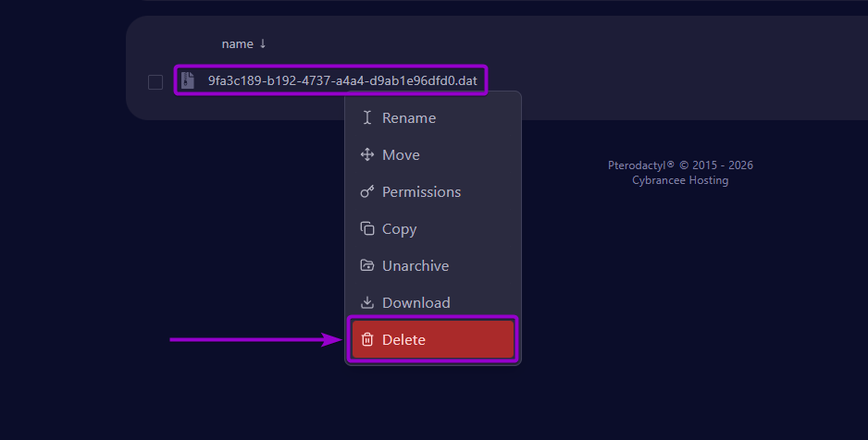Click the Unarchive folder icon
The image size is (868, 440).
[x=367, y=266]
